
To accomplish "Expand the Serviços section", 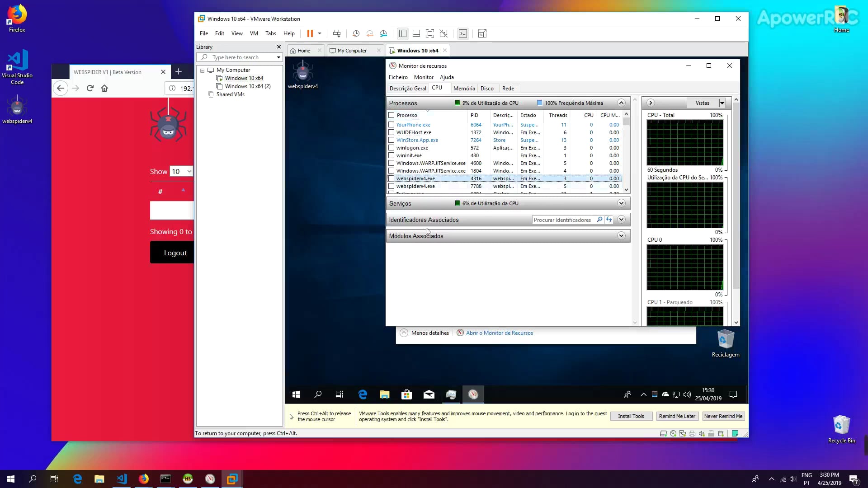I will (x=621, y=203).
